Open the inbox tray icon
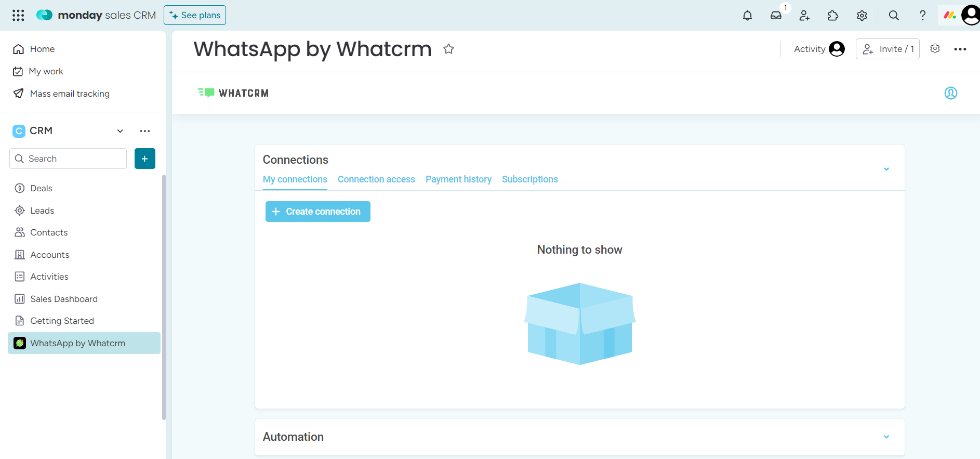980x459 pixels. tap(776, 16)
